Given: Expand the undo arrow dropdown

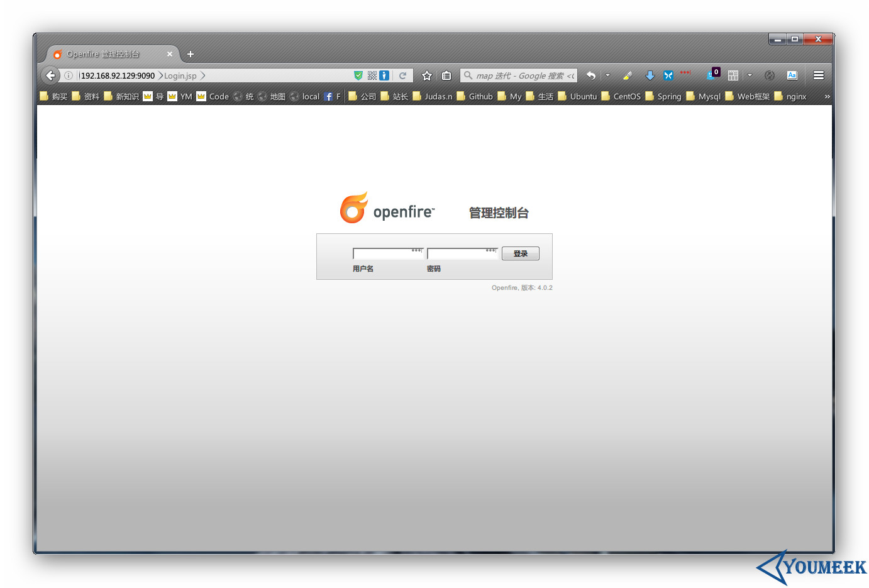Looking at the screenshot, I should (607, 75).
